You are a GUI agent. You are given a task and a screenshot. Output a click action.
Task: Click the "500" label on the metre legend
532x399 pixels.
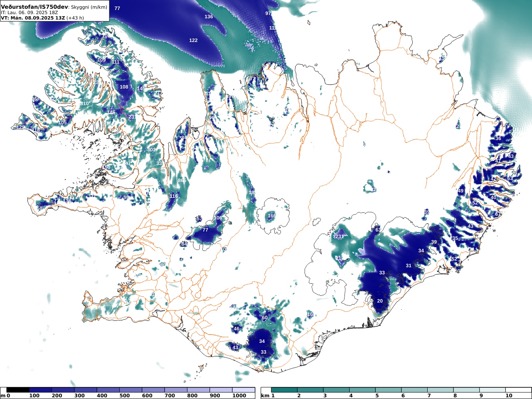pos(125,396)
